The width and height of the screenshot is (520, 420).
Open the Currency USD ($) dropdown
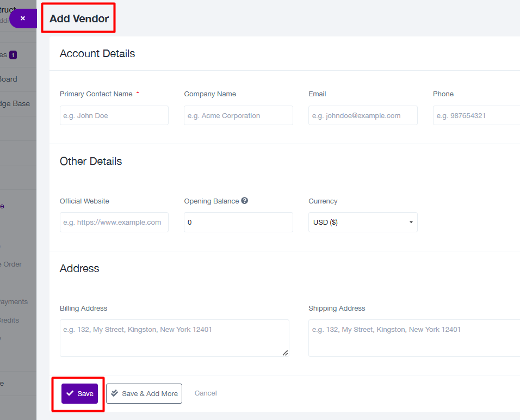point(363,223)
